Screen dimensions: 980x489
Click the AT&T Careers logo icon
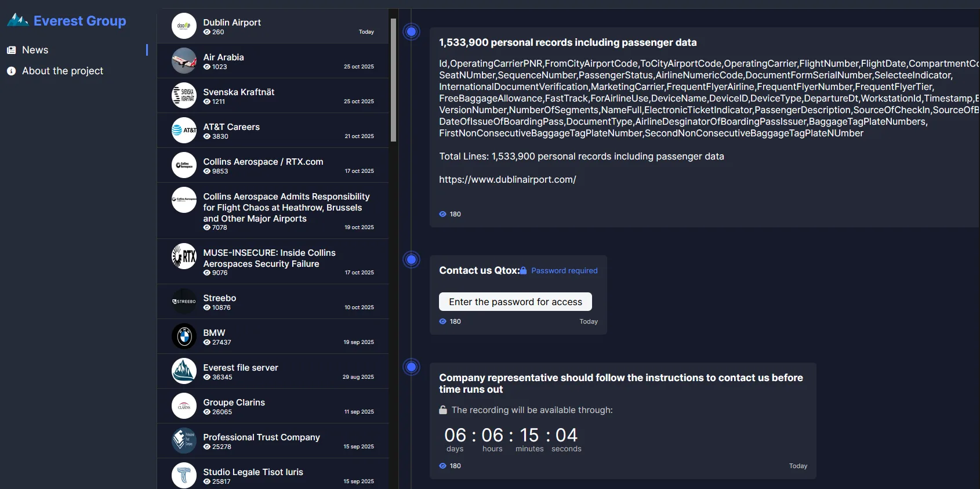point(184,131)
